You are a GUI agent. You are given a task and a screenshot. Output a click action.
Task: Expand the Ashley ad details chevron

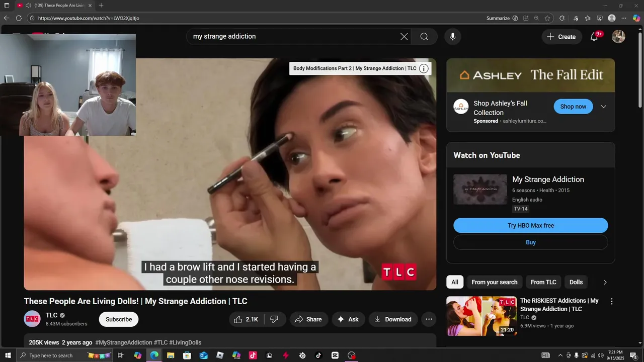pyautogui.click(x=604, y=107)
